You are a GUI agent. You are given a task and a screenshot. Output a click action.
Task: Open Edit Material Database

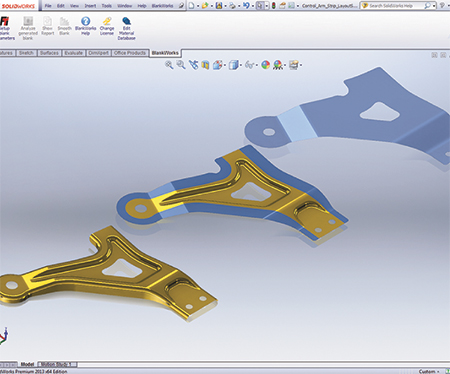click(126, 29)
